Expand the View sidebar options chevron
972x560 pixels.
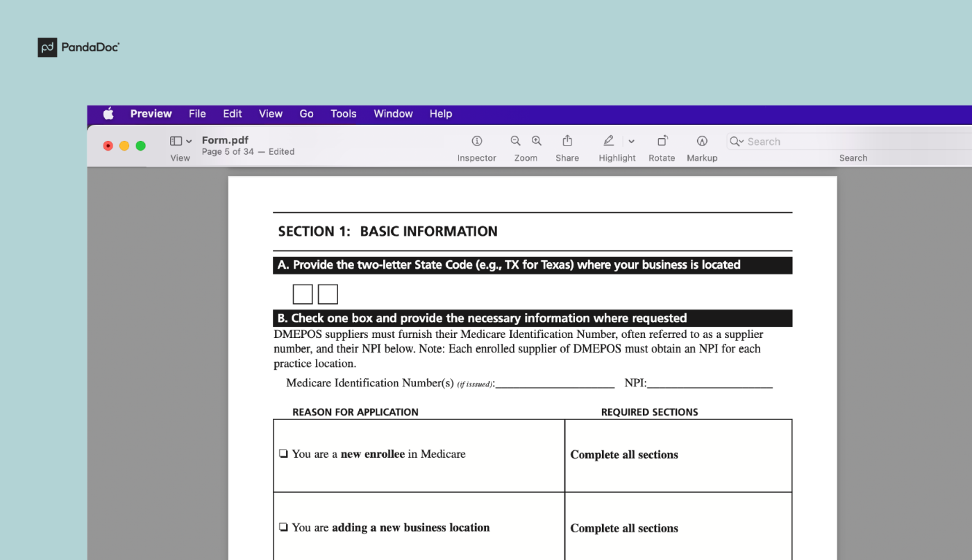coord(189,139)
